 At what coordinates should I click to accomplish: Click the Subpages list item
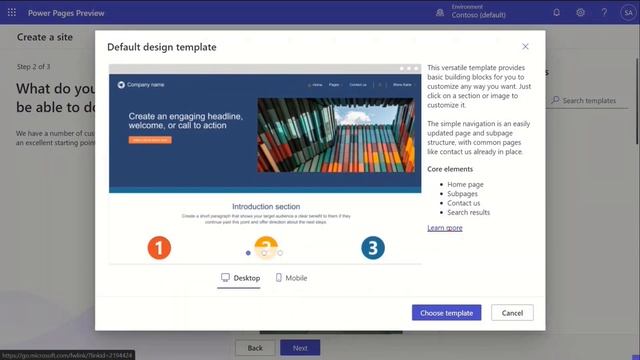tap(462, 194)
